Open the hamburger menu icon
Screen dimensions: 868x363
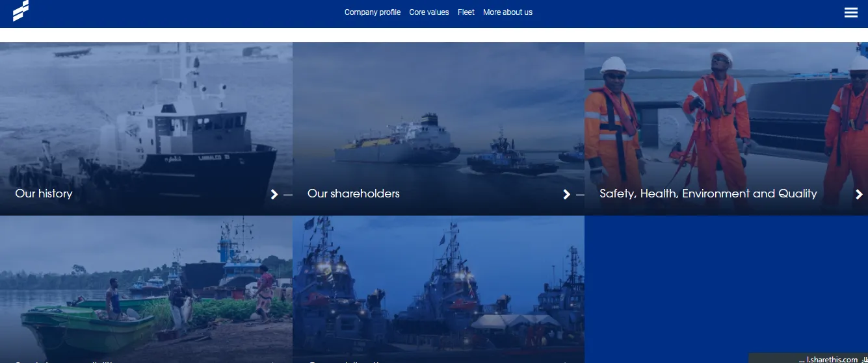[850, 12]
